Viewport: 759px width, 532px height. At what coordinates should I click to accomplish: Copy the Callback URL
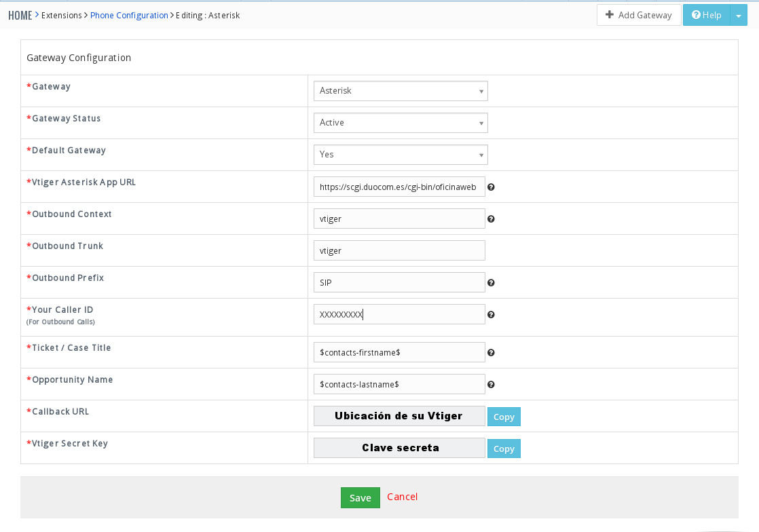(504, 417)
